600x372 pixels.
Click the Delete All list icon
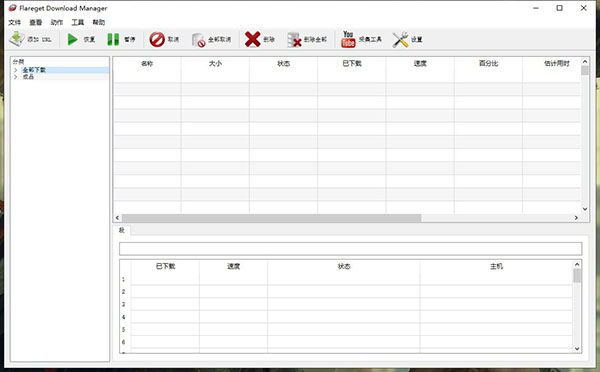[x=294, y=39]
